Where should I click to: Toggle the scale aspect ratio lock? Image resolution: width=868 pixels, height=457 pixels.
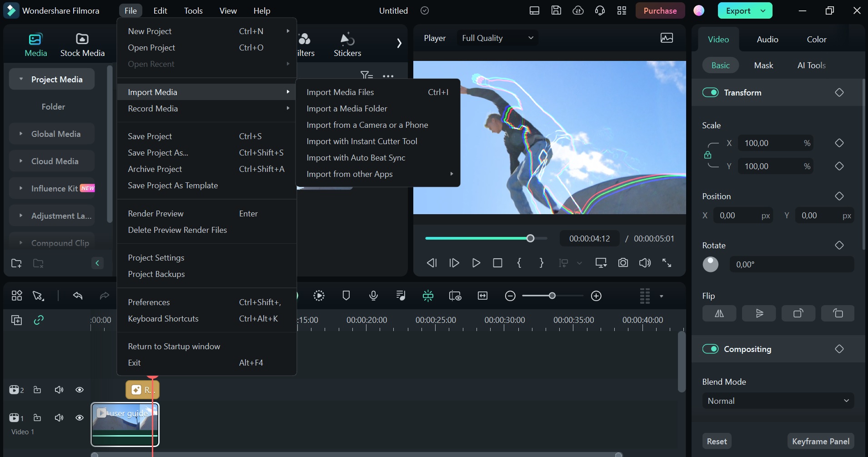[x=707, y=155]
